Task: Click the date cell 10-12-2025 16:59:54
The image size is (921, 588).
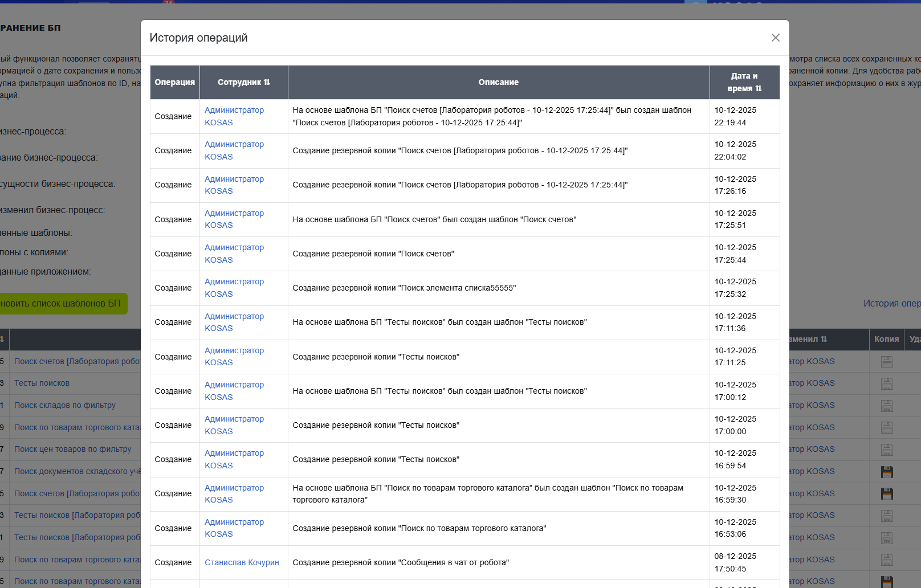Action: click(x=744, y=459)
